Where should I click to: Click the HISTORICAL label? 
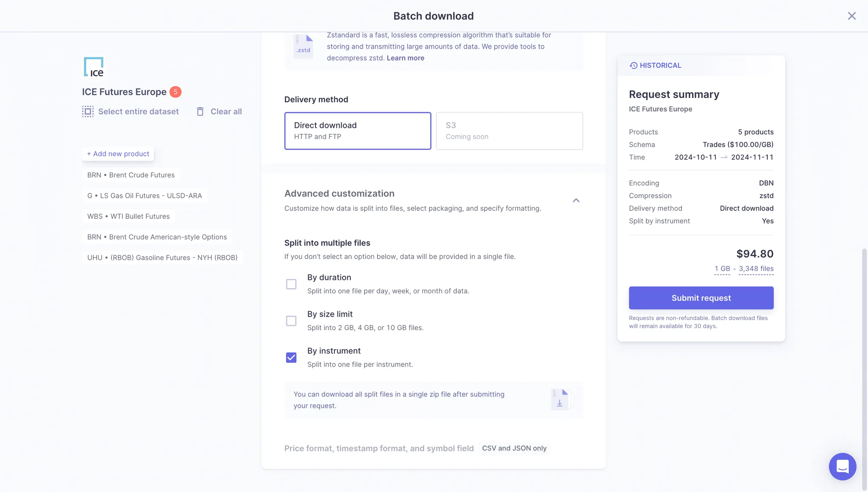[x=660, y=65]
